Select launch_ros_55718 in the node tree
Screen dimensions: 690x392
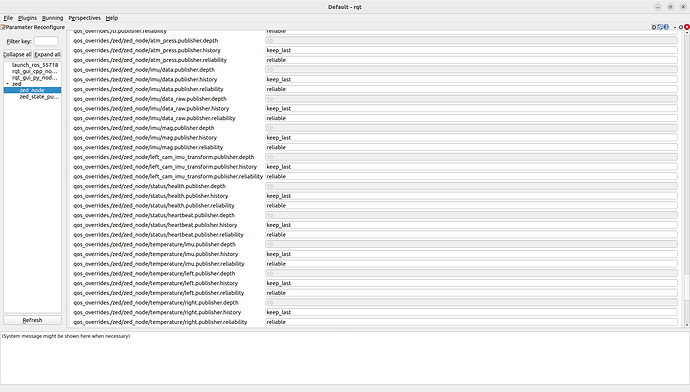35,65
